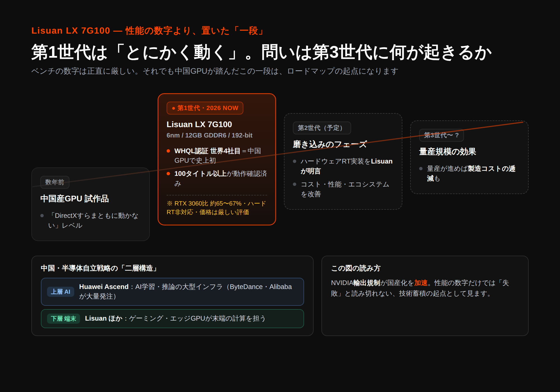Click the heading 'この図の読み方'
Viewport: 560px width, 392px height.
click(x=356, y=268)
